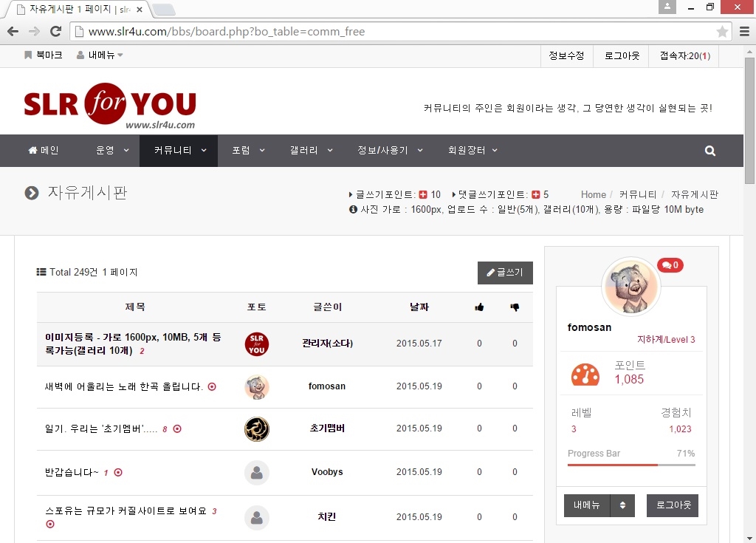Click author name 관리자(소다)

pos(327,344)
